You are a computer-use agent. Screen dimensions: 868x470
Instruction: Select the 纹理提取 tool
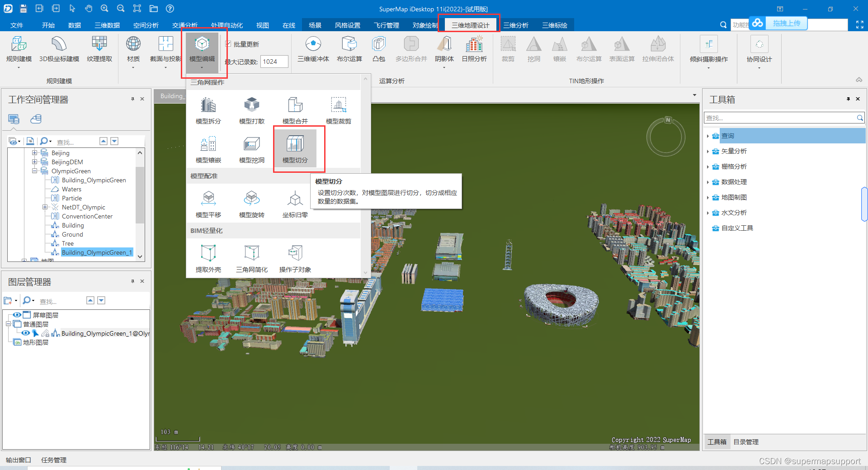(99, 50)
